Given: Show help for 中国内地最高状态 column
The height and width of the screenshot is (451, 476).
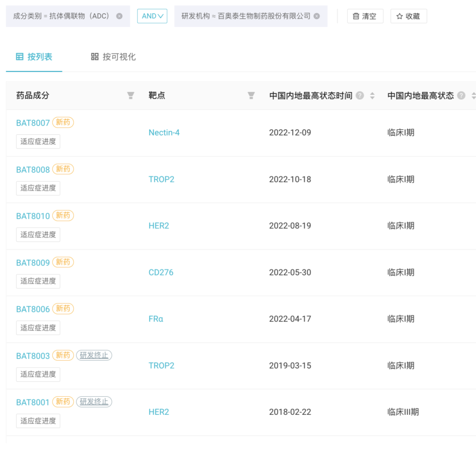Looking at the screenshot, I should click(461, 96).
